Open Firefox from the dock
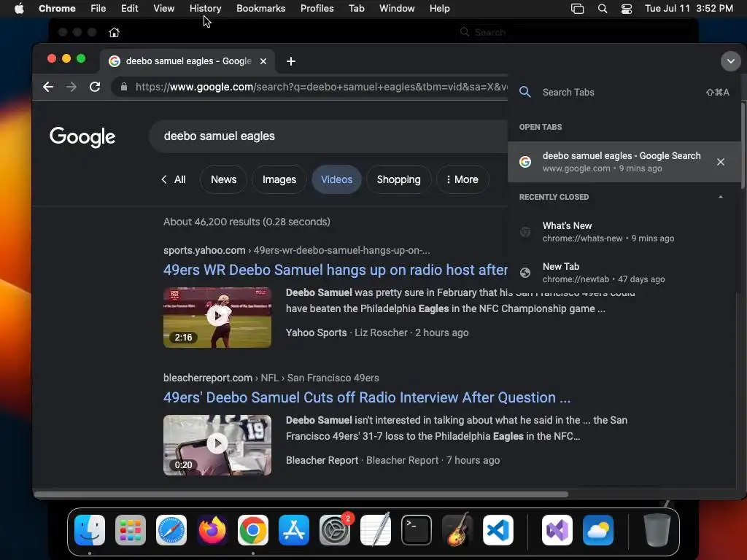Image resolution: width=747 pixels, height=560 pixels. [x=212, y=530]
